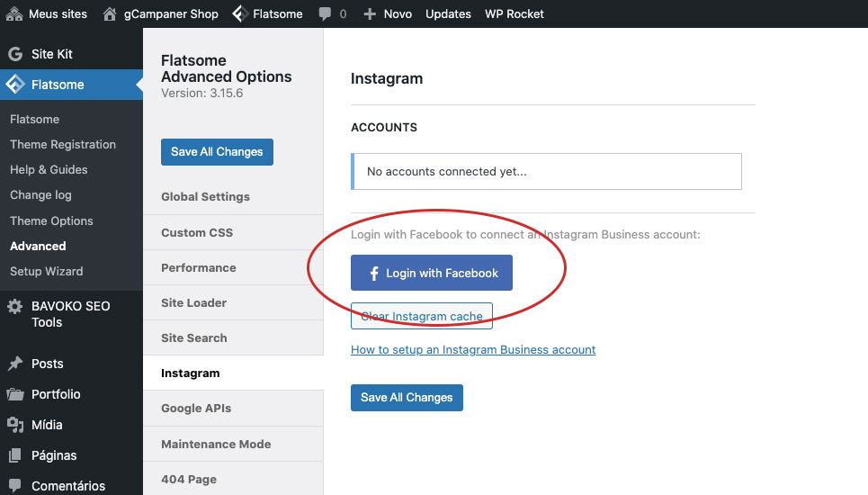The image size is (868, 495).
Task: Click the Meus sites dashboard icon
Action: click(14, 13)
